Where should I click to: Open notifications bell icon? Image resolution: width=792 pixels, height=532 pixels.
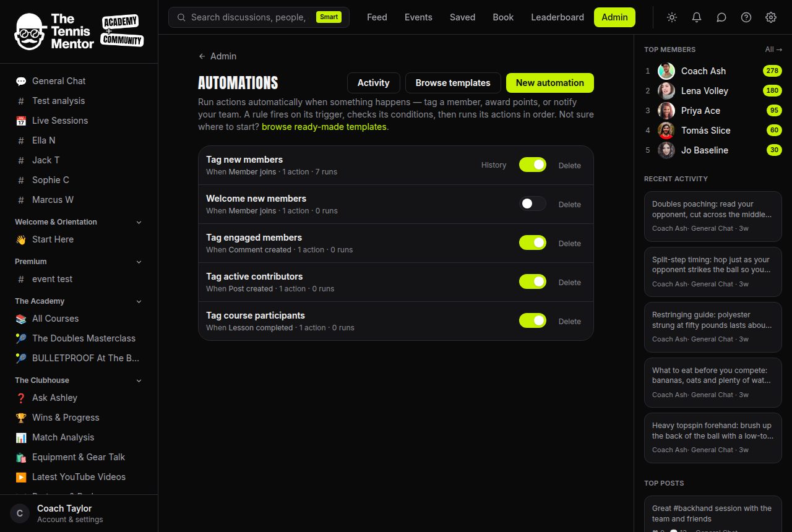click(x=697, y=17)
